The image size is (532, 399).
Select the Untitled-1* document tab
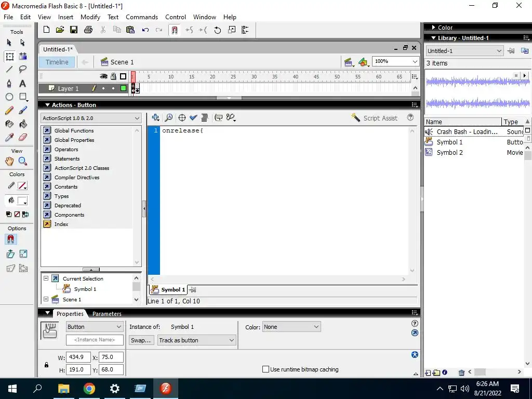[58, 49]
